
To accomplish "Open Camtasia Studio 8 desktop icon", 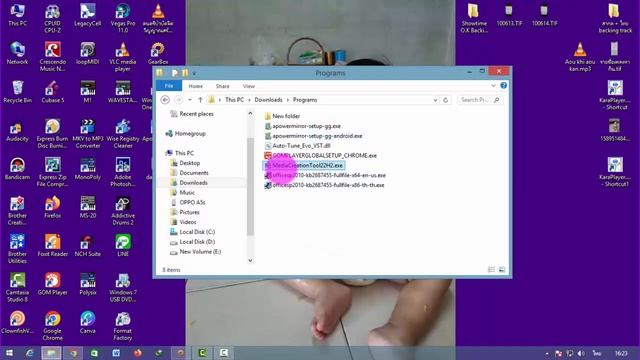I will pos(18,288).
